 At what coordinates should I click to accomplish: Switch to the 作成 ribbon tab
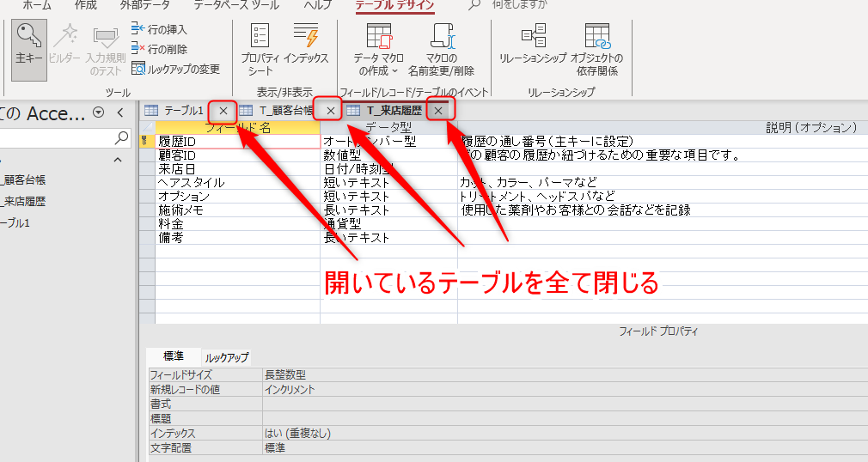[86, 5]
